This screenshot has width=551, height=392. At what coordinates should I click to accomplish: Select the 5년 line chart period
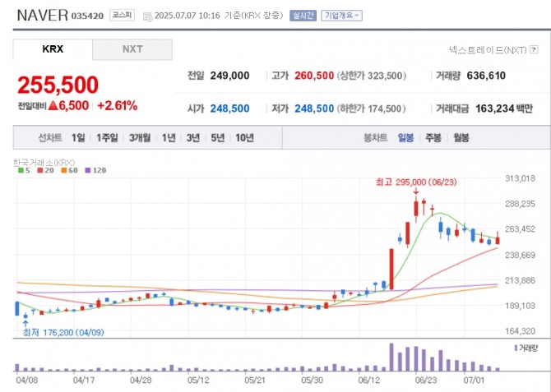click(217, 138)
